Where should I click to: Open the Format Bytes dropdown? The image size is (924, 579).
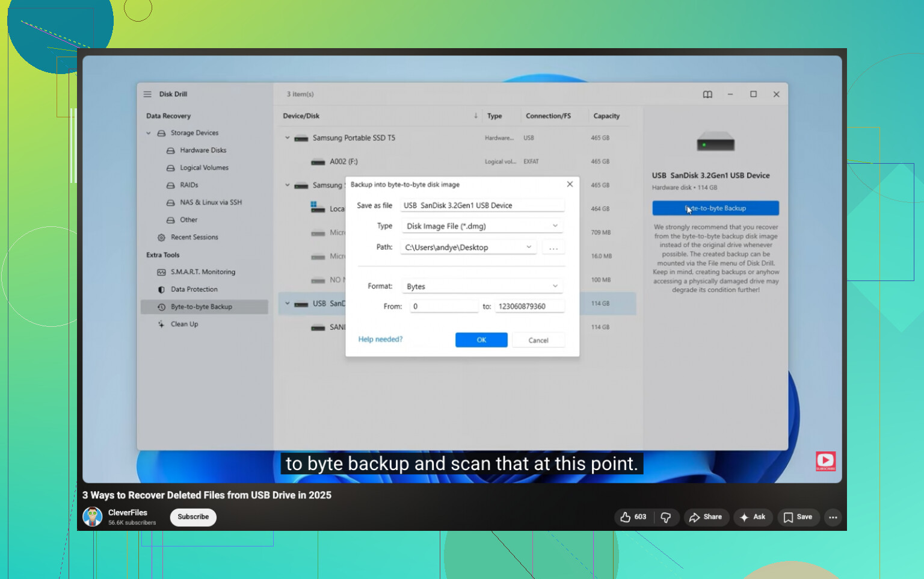coord(482,286)
